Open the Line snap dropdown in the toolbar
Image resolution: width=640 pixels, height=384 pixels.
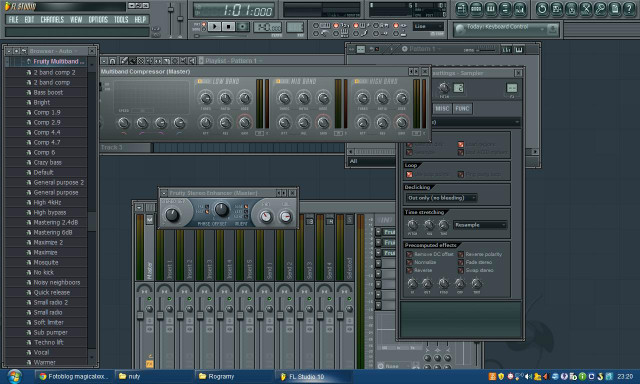point(428,27)
